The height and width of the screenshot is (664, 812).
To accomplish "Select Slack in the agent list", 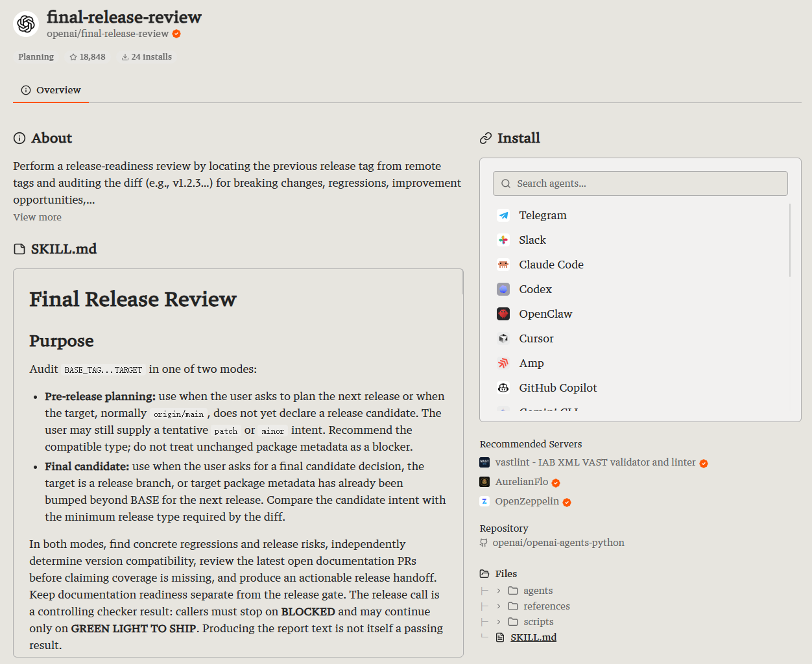I will click(x=639, y=240).
